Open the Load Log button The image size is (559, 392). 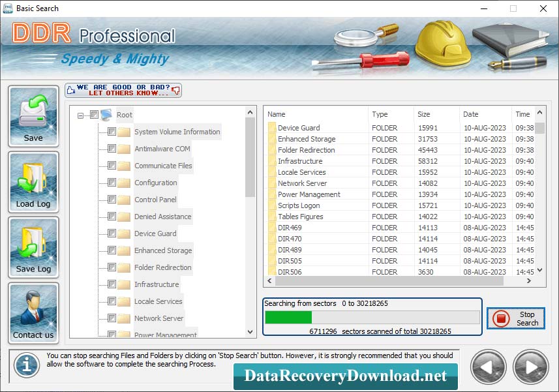(x=33, y=182)
